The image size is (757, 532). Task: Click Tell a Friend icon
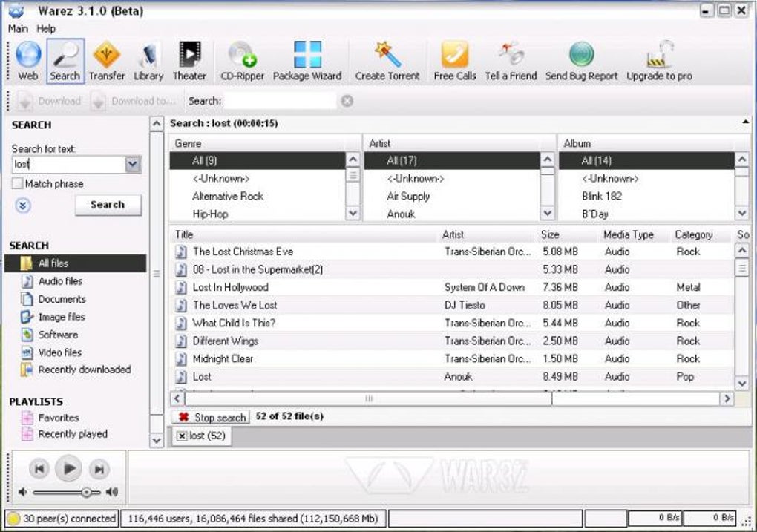point(511,61)
